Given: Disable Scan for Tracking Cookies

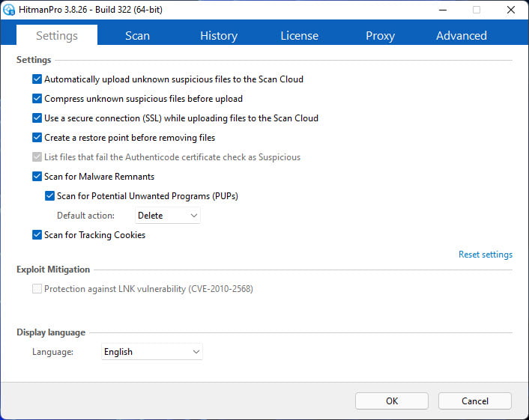Looking at the screenshot, I should click(x=37, y=234).
